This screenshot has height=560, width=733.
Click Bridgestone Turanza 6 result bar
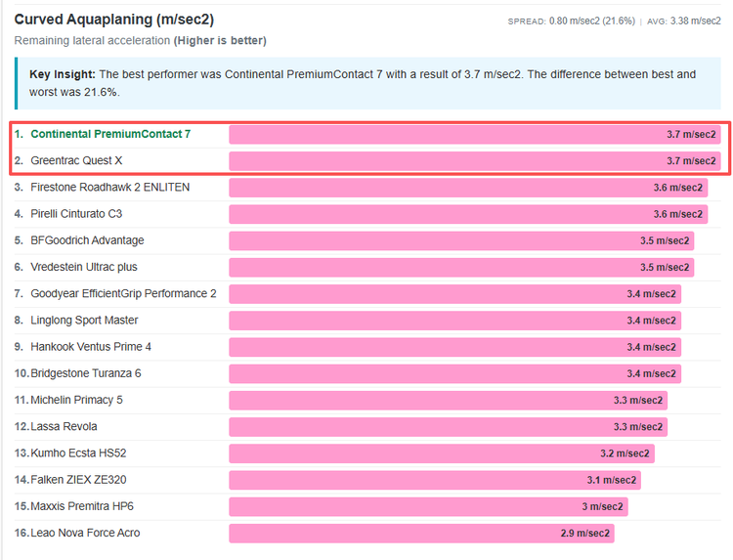click(x=454, y=374)
